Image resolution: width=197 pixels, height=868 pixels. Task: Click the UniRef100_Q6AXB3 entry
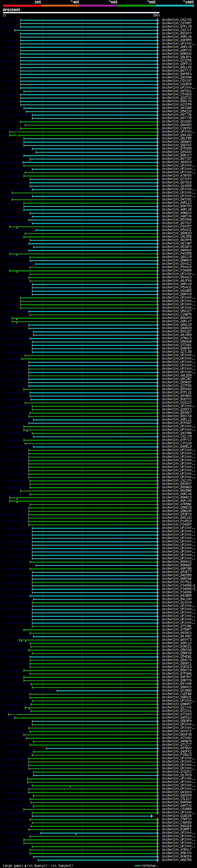pos(177,125)
